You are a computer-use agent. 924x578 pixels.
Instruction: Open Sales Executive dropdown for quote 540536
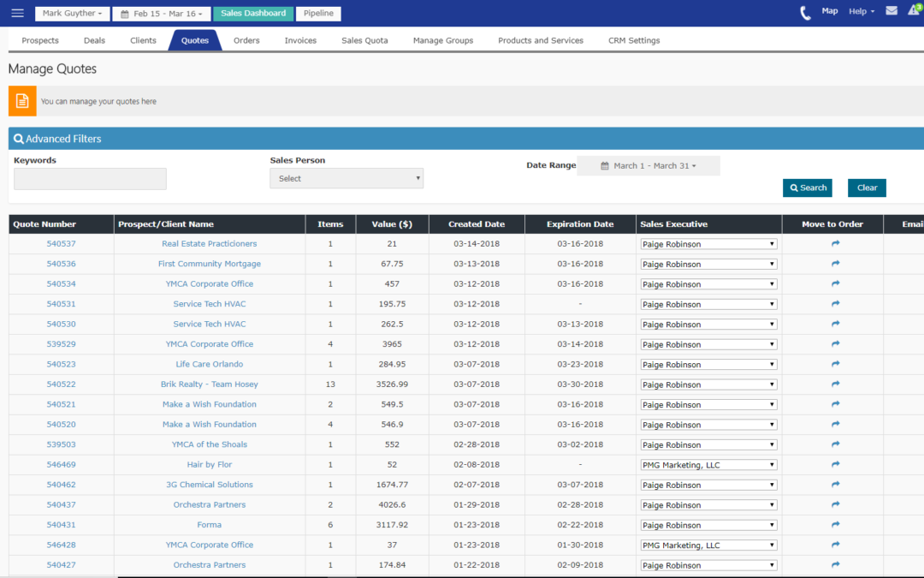click(x=708, y=265)
